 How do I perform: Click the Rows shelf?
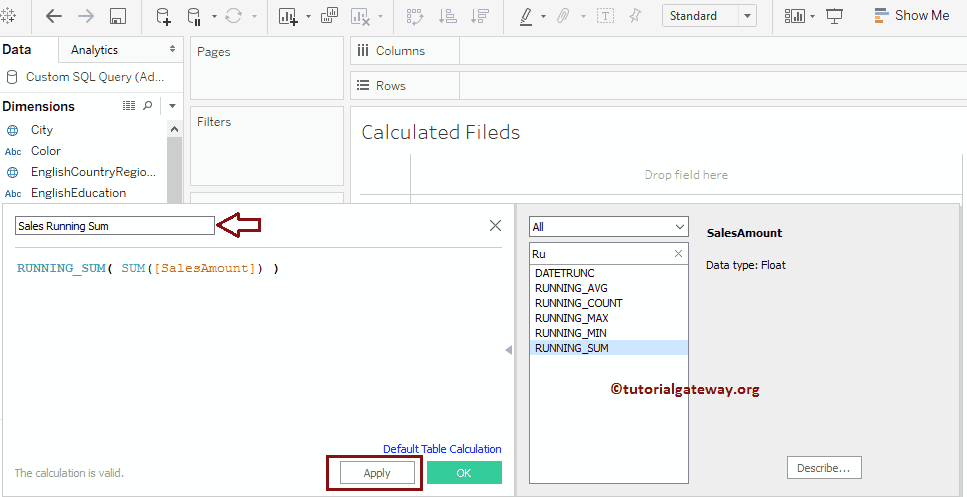pos(657,86)
